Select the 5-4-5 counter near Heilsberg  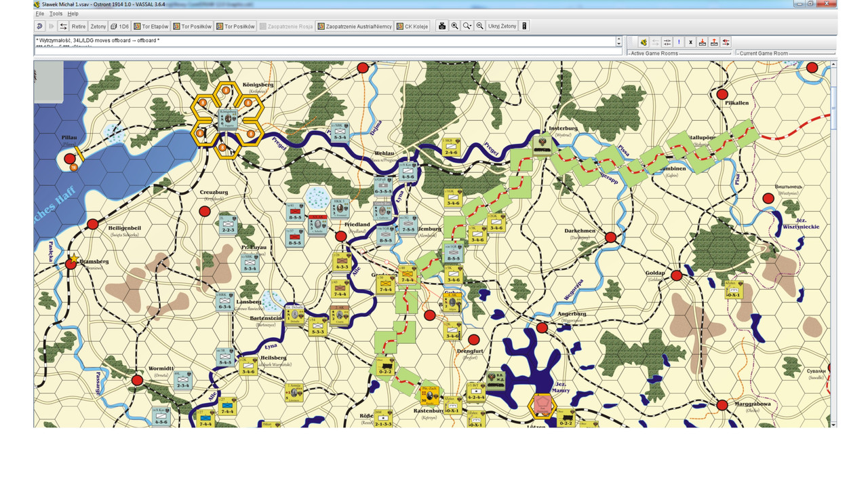(x=225, y=357)
